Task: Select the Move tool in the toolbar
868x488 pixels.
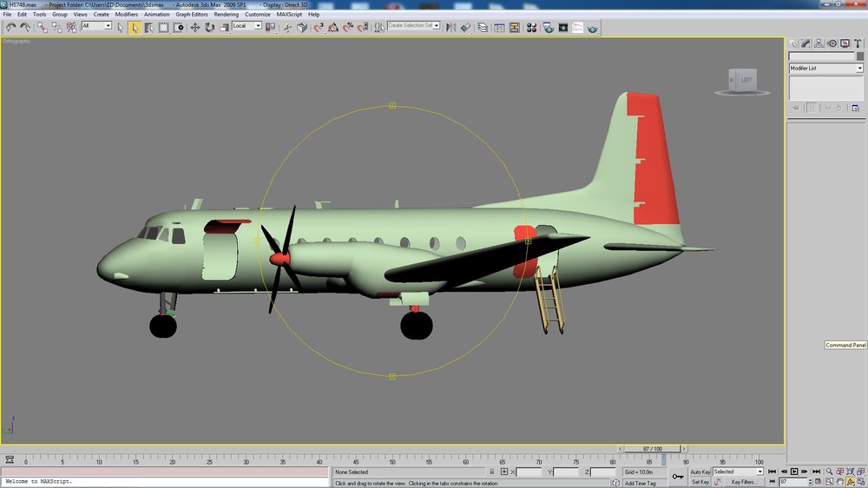Action: [194, 27]
